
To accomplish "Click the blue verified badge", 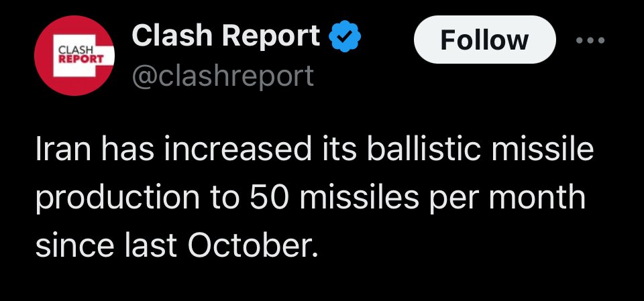I will [345, 36].
